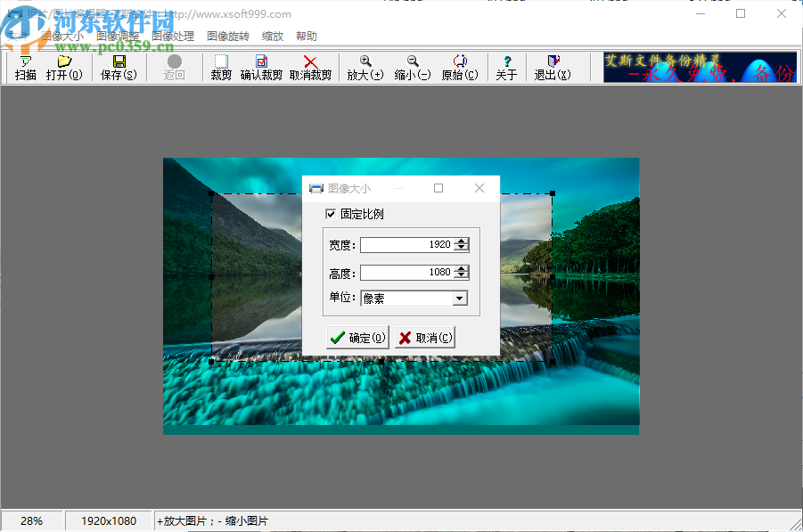Open the 关于 about icon
Image resolution: width=803 pixels, height=532 pixels.
pos(506,68)
